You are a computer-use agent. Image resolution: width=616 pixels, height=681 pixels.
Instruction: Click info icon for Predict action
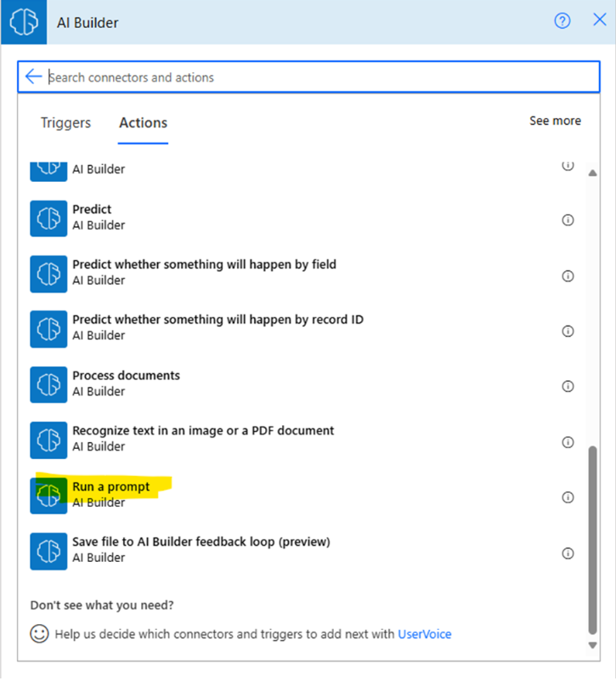(x=568, y=220)
